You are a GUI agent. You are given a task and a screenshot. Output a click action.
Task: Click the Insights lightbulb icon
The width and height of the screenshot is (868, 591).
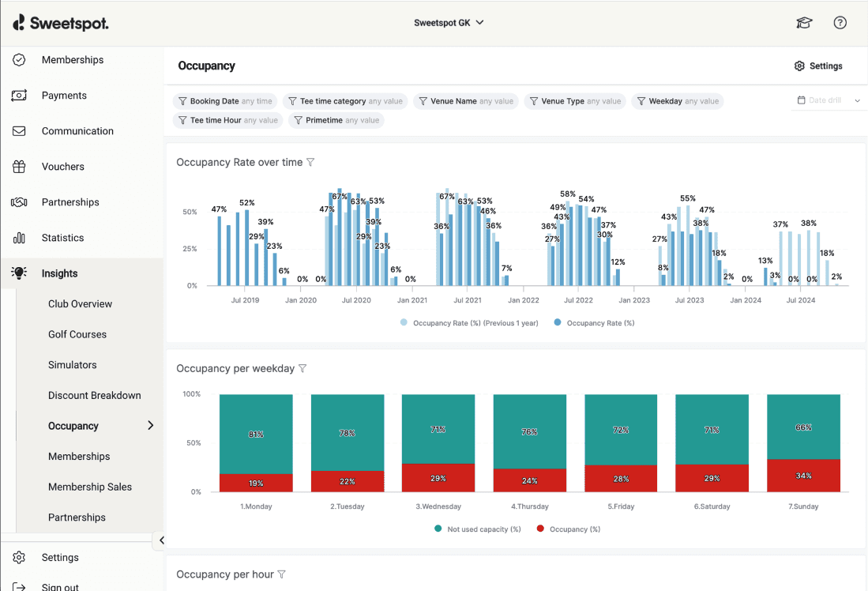click(x=19, y=273)
